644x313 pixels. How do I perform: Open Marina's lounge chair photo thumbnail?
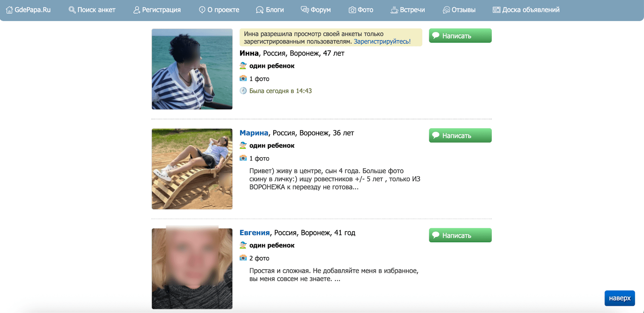[192, 169]
